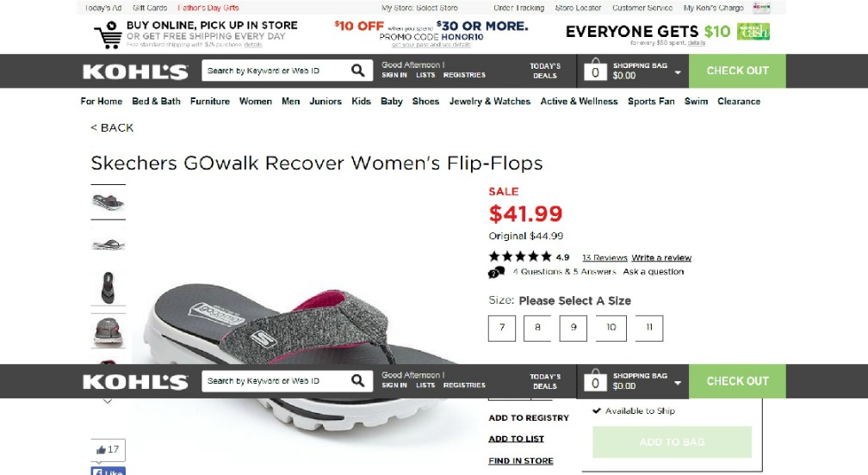Click the shopping cart pickup icon in banner
868x475 pixels.
108,34
